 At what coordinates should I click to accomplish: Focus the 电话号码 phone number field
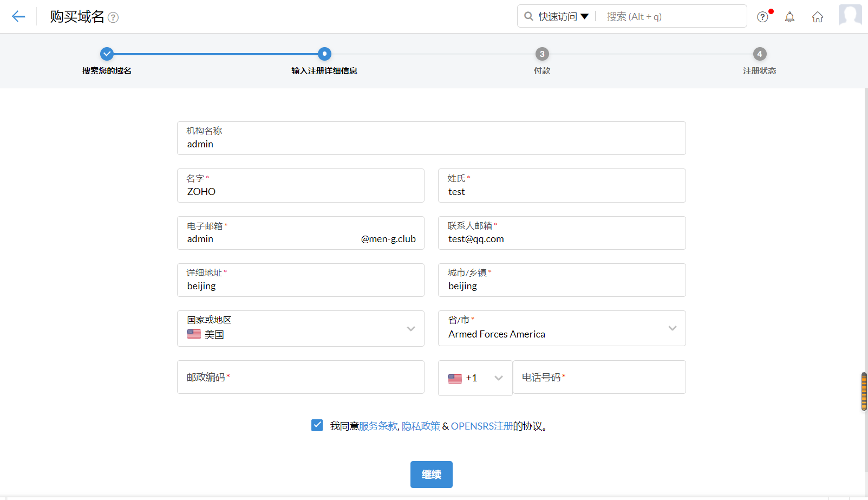[599, 377]
